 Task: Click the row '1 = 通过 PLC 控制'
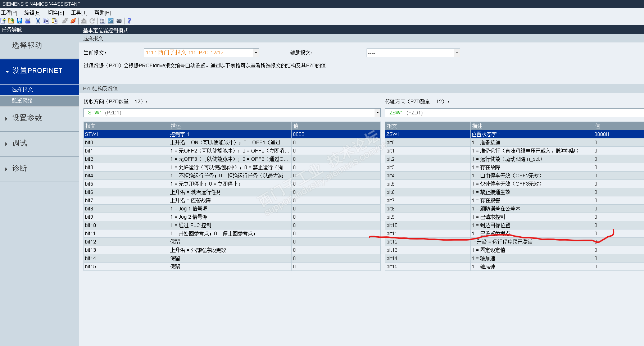(x=232, y=225)
